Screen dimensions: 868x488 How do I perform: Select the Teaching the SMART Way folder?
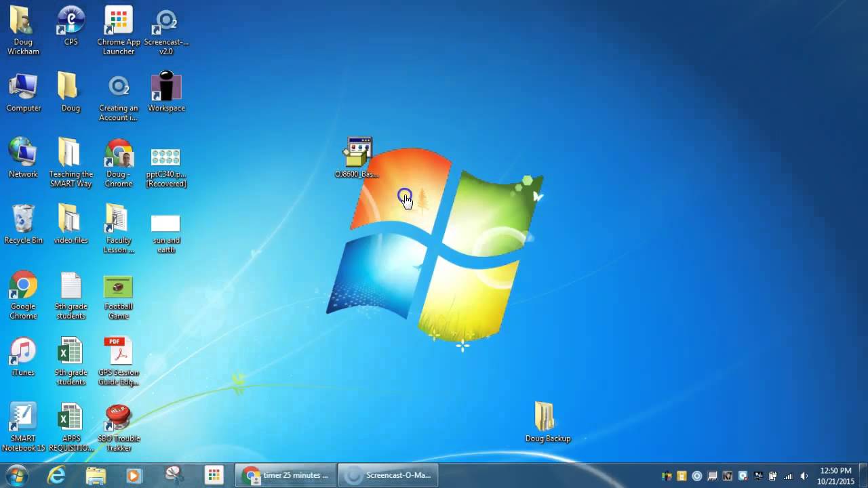point(71,163)
